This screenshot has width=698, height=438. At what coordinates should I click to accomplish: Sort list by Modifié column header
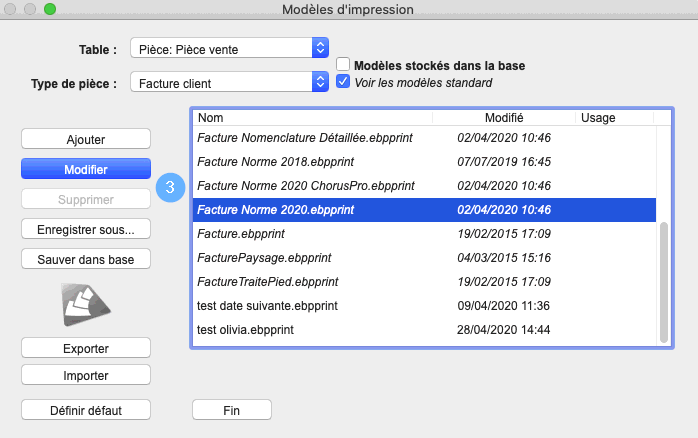[x=504, y=118]
